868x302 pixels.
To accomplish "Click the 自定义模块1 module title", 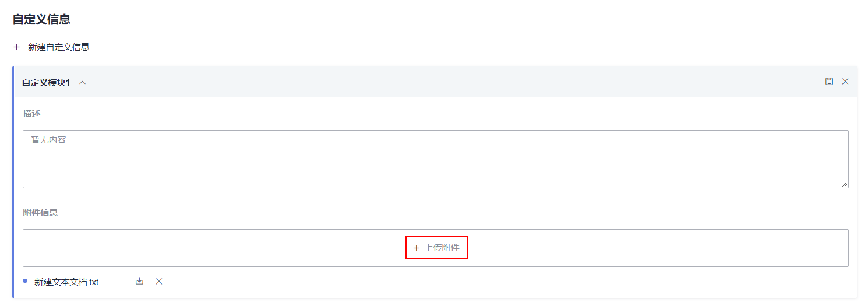I will 46,82.
